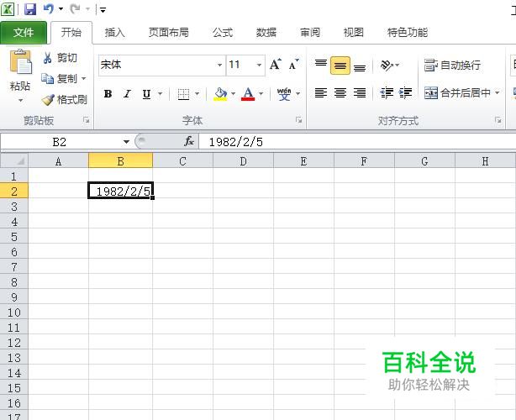516x420 pixels.
Task: Click the Cut (剪切) scissors button
Action: tap(60, 58)
